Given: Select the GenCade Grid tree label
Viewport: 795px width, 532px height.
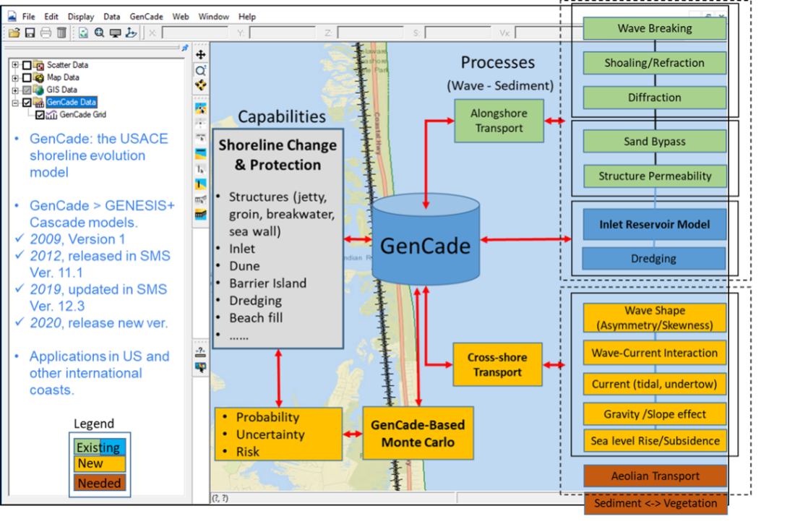Looking at the screenshot, I should 82,115.
